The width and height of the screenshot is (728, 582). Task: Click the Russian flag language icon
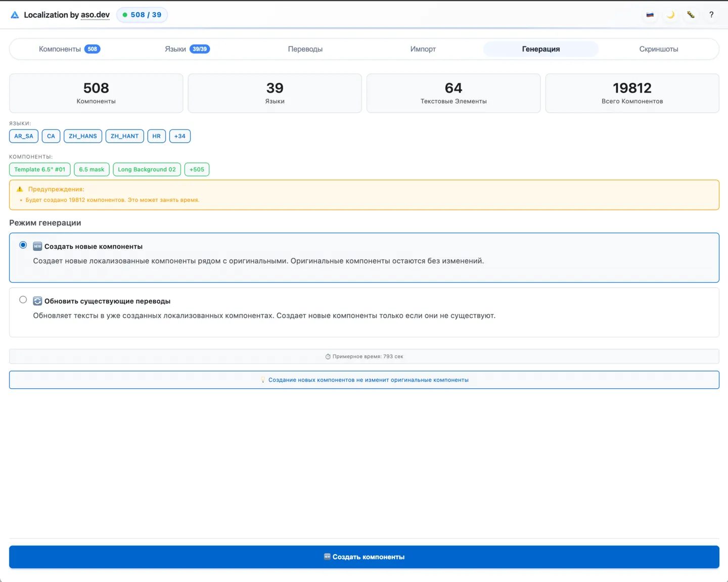pos(650,15)
